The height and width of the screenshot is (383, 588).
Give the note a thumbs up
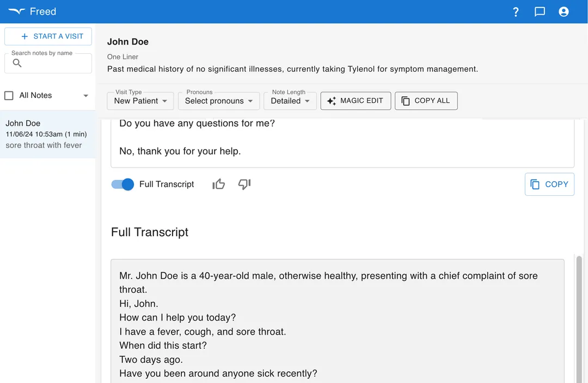[x=218, y=184]
